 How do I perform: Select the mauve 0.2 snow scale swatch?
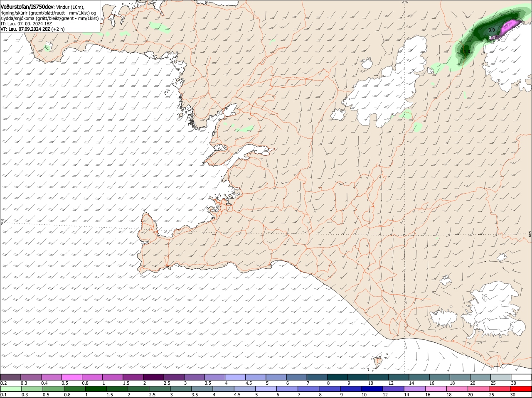[10, 377]
